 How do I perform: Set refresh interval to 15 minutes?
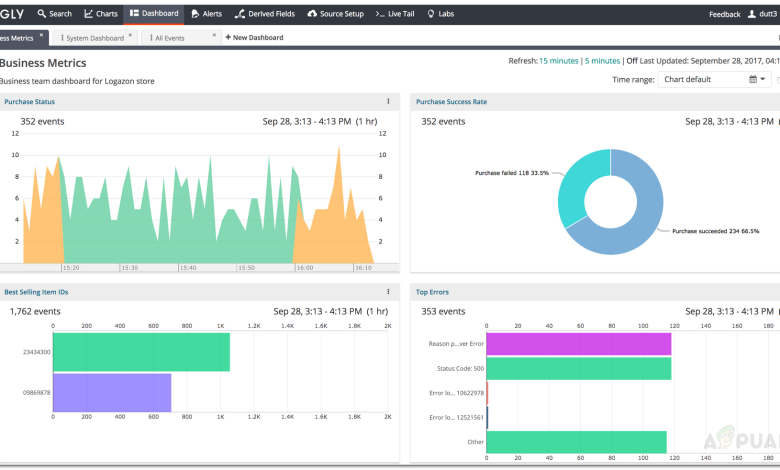tap(558, 61)
